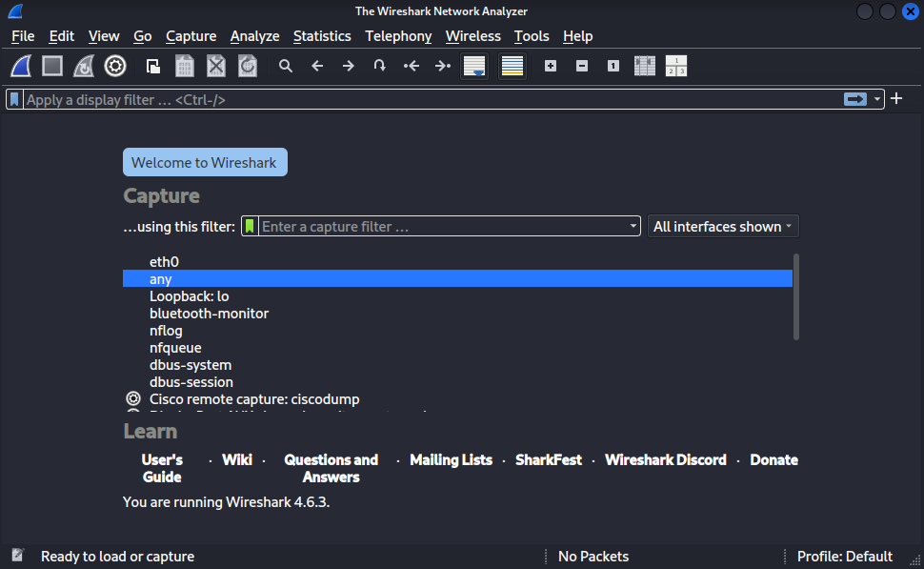Open the Analyze menu
Viewport: 924px width, 569px height.
pyautogui.click(x=254, y=36)
